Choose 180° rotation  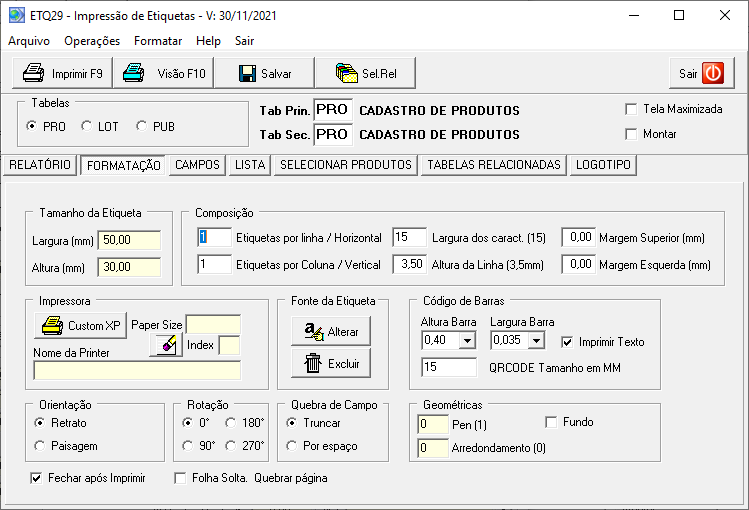pos(231,423)
